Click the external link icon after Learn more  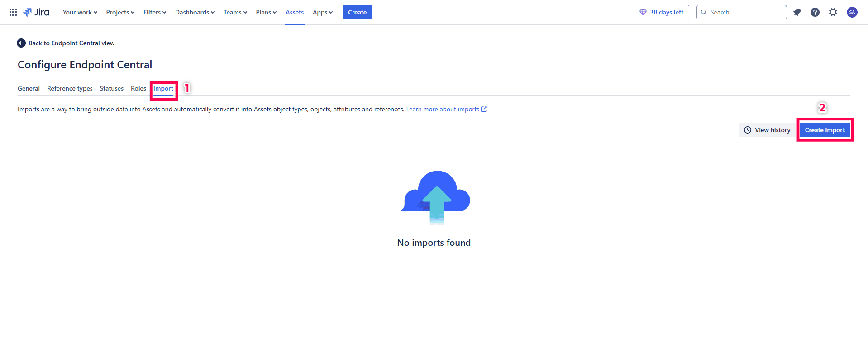484,109
